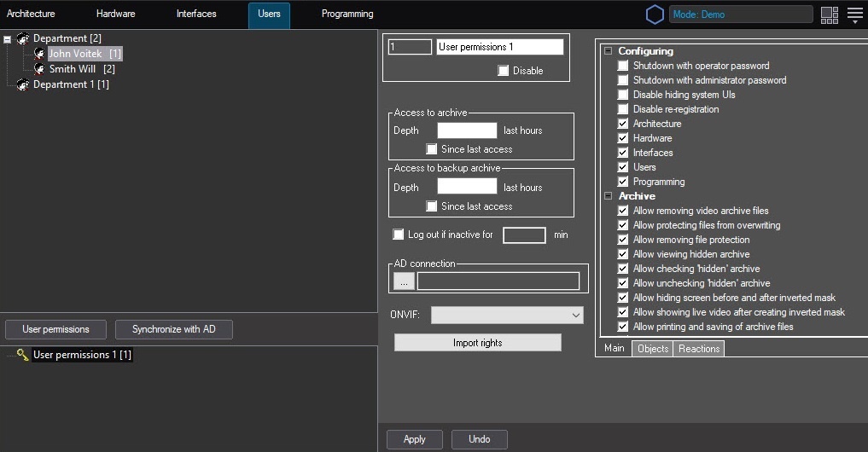Switch to the Hardware tab
868x452 pixels.
click(x=116, y=14)
